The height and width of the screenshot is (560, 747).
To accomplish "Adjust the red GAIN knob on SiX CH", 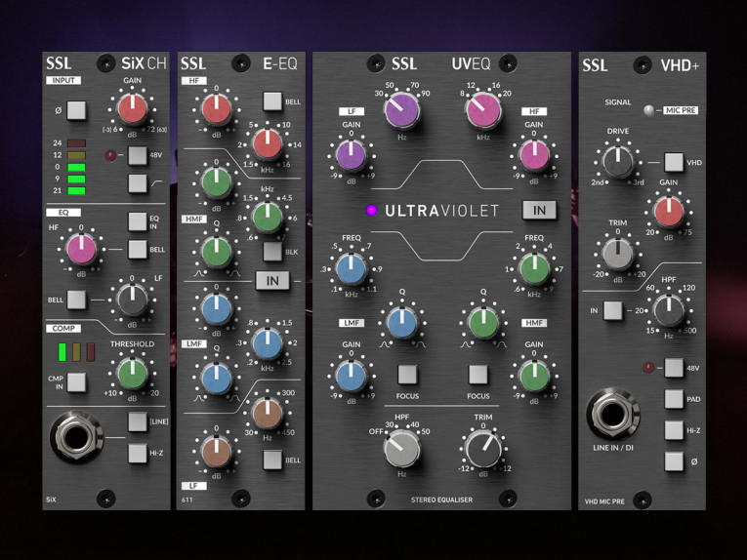I will point(133,108).
